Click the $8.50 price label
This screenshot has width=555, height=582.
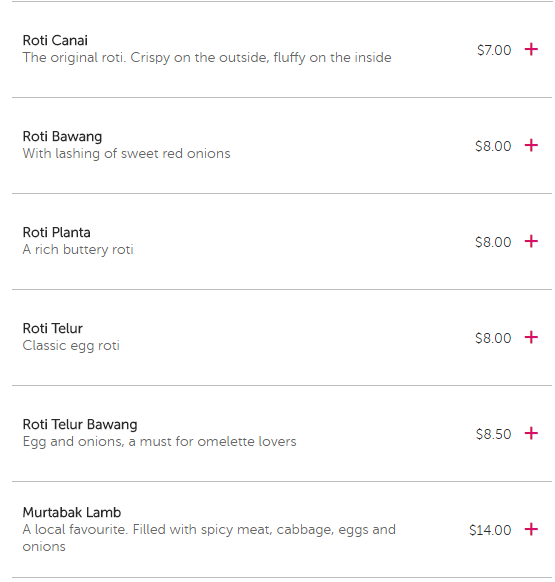(493, 434)
